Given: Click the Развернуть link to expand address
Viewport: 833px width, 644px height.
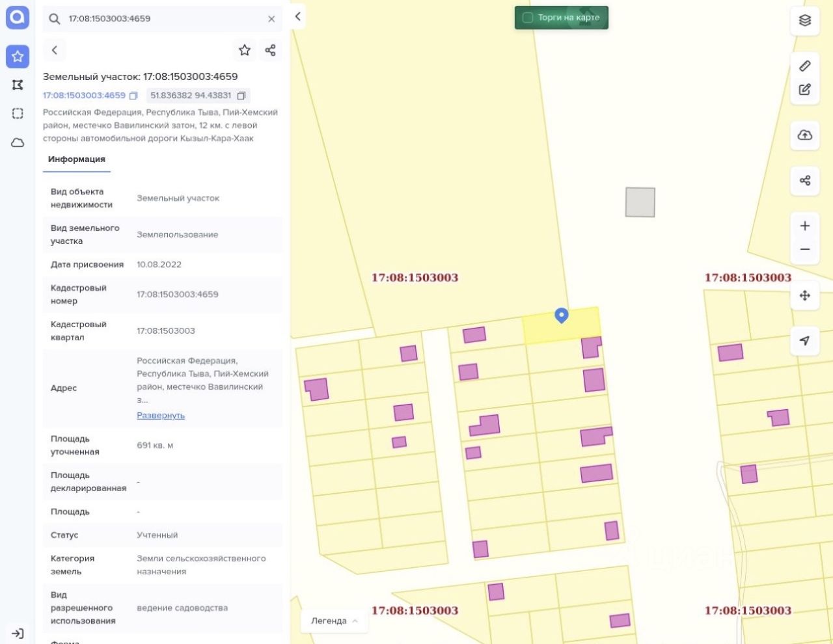Looking at the screenshot, I should click(161, 416).
